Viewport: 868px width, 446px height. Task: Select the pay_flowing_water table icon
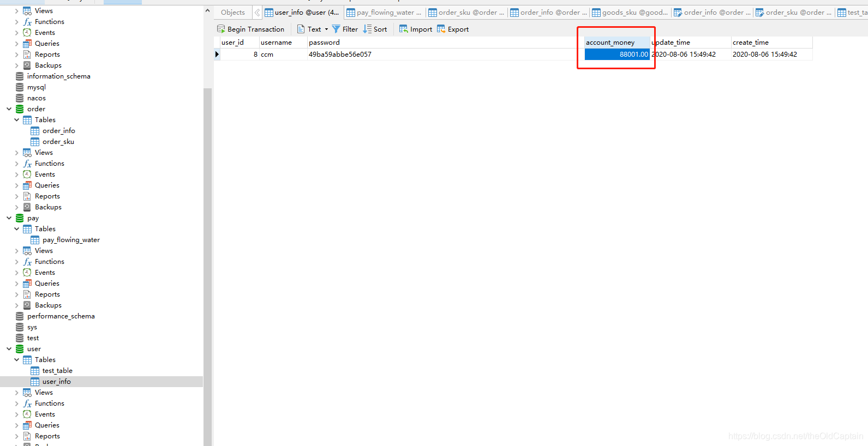tap(35, 240)
